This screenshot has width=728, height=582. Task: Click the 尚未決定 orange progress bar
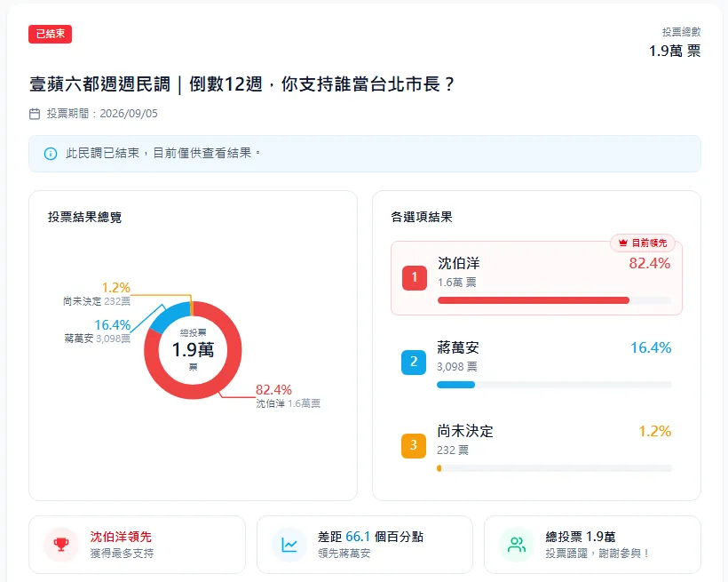[439, 468]
